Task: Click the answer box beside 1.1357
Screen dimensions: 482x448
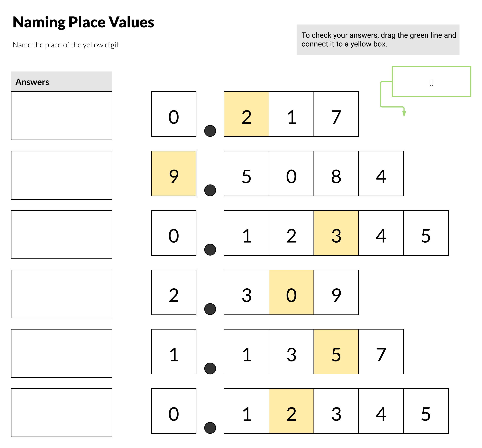Action: (62, 353)
